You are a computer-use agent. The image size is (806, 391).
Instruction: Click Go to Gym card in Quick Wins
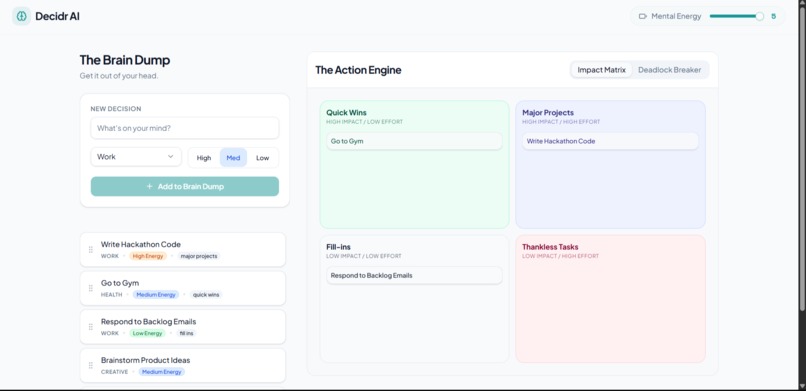pyautogui.click(x=414, y=141)
